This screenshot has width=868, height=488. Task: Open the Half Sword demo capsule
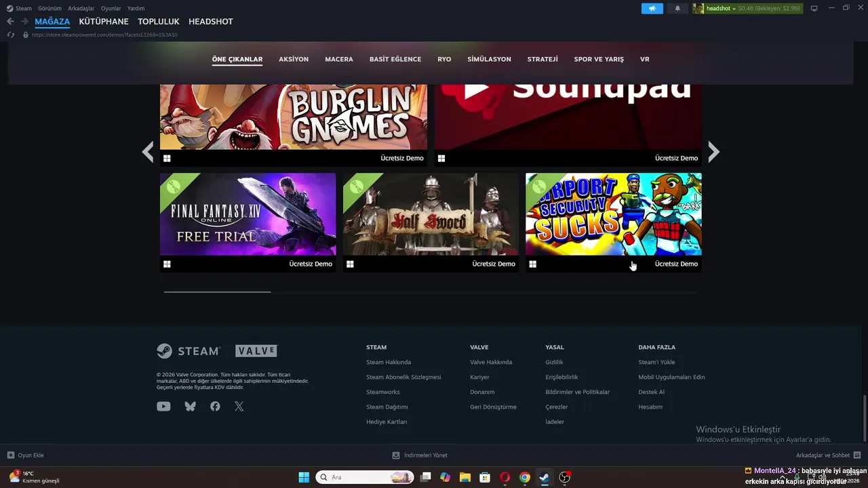coord(431,222)
